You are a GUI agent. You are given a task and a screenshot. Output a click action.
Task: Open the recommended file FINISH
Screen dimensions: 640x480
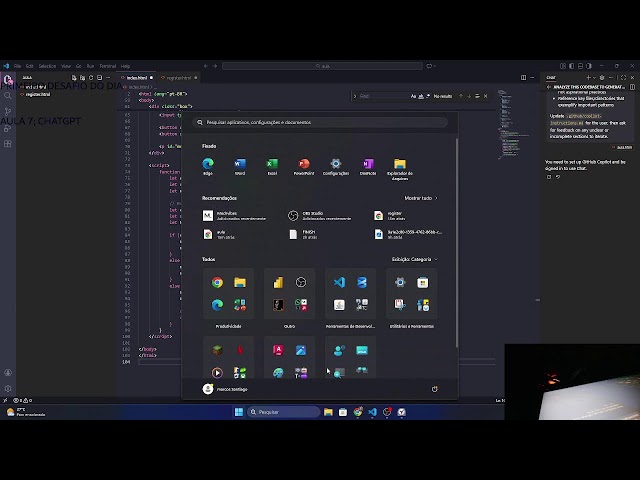pyautogui.click(x=308, y=233)
